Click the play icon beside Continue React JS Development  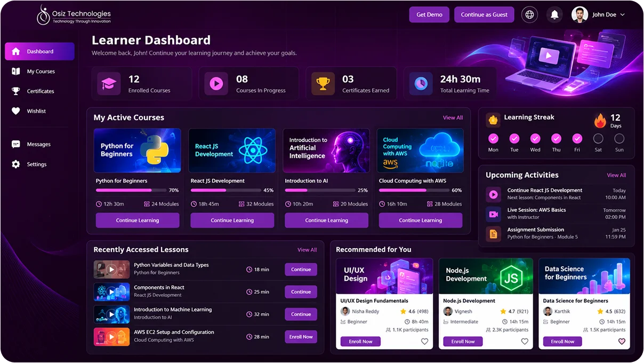coord(493,194)
